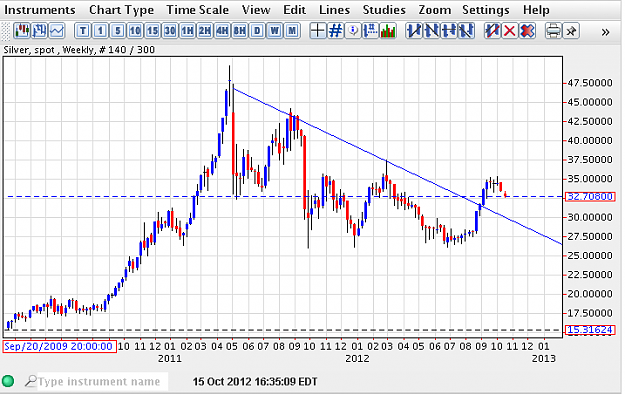The width and height of the screenshot is (625, 395).
Task: Switch to 30 minute time scale
Action: point(170,31)
